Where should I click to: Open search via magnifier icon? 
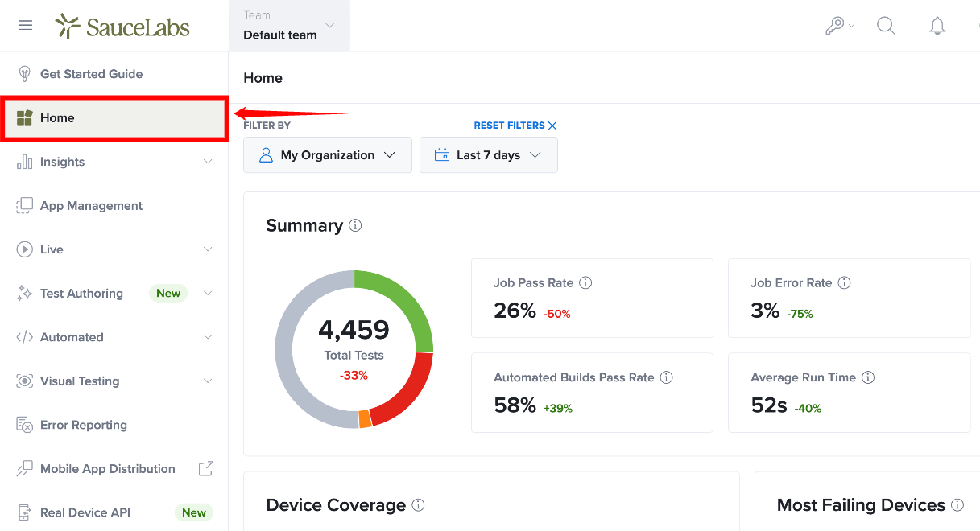click(x=886, y=26)
